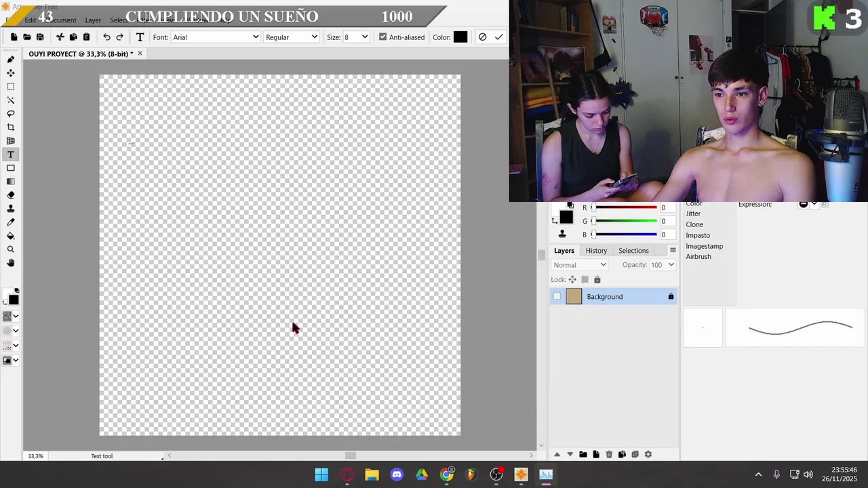Toggle the lock all padlock icon
The width and height of the screenshot is (868, 488).
[x=597, y=279]
